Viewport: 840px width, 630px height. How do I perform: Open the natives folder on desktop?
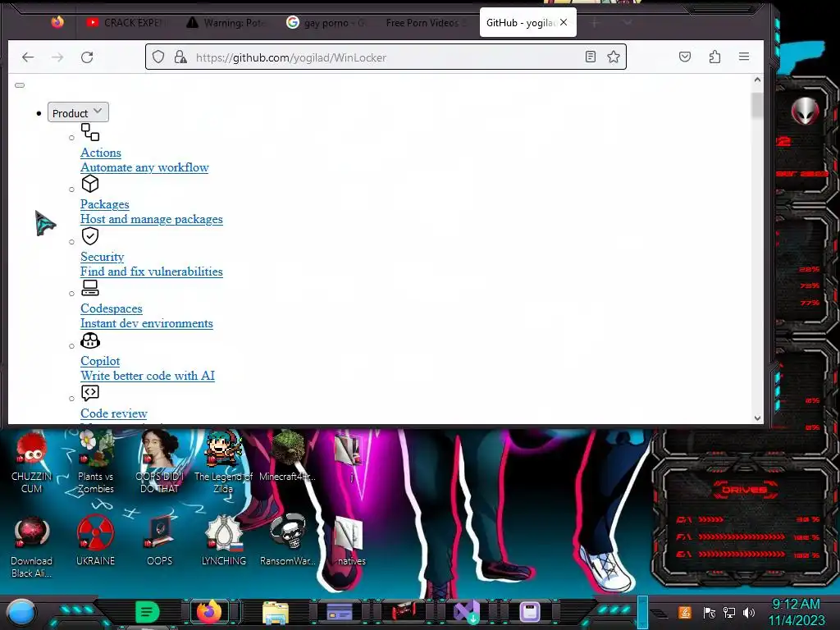(351, 541)
